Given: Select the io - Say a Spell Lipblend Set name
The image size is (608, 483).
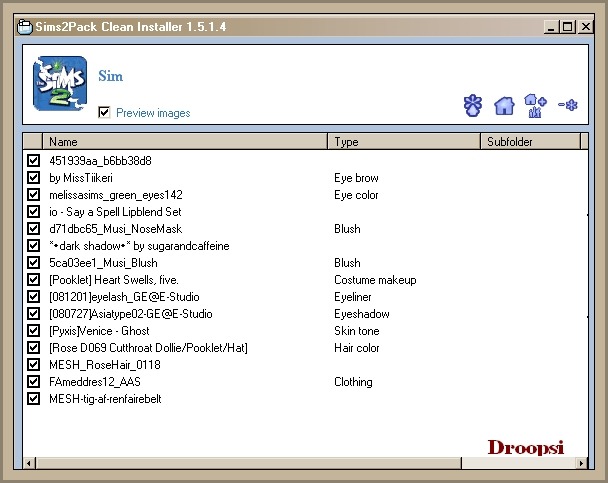Looking at the screenshot, I should 115,212.
